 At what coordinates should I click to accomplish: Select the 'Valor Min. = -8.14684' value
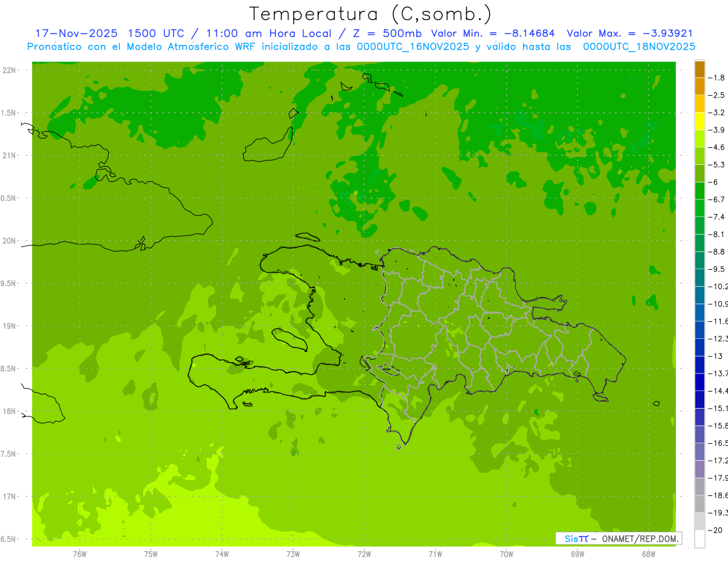coord(493,33)
